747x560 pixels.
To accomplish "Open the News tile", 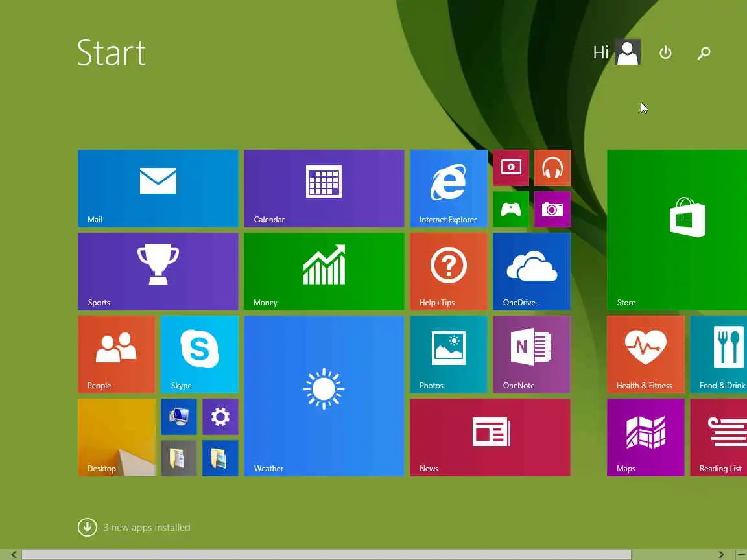I will (x=490, y=437).
